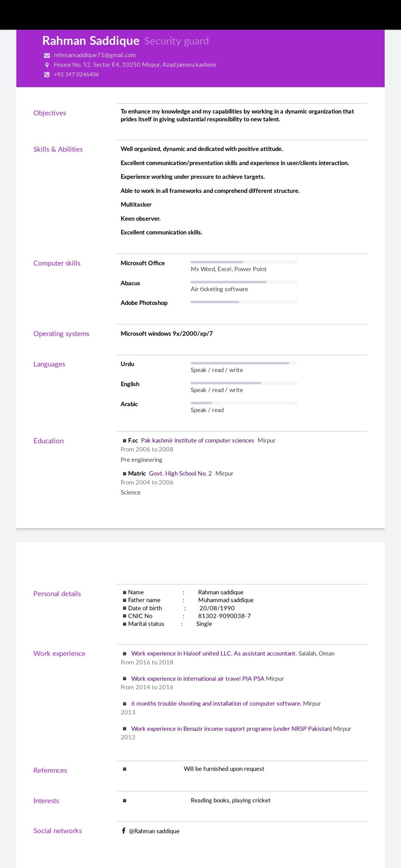
Task: Click the Haloof united LLC work experience link
Action: tap(214, 653)
